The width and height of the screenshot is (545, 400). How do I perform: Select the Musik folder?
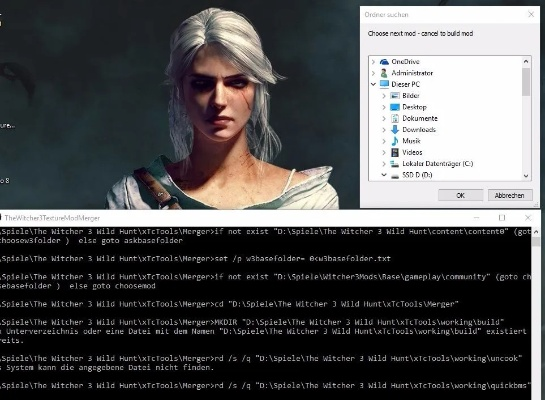411,141
